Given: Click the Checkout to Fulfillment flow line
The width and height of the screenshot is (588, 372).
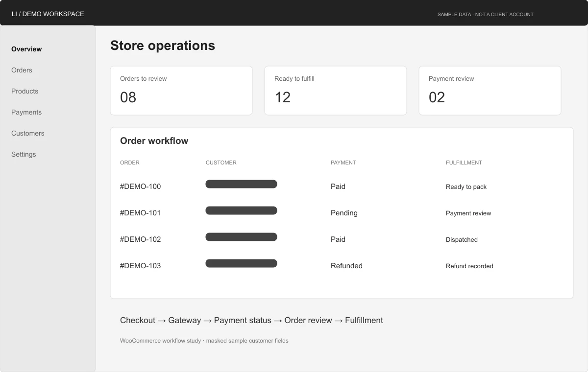Looking at the screenshot, I should pos(251,321).
